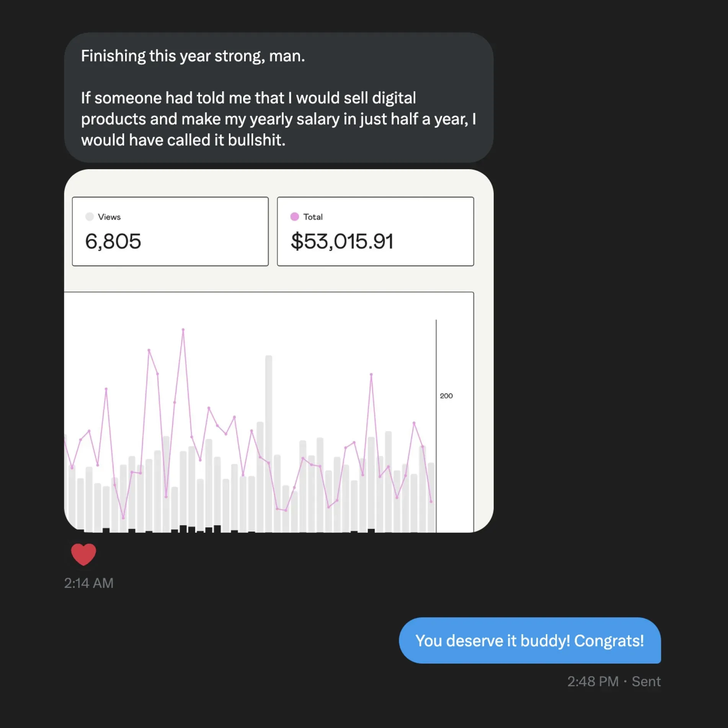Click the highest pink peak data point

pos(183,330)
